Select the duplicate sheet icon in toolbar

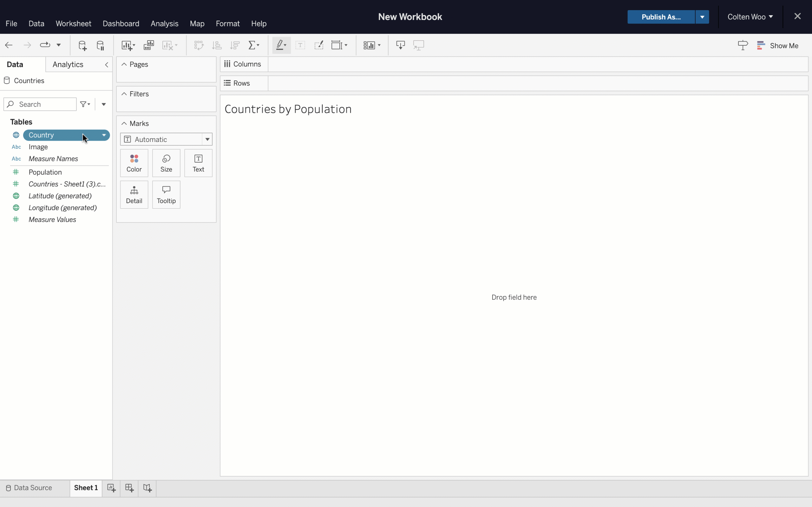148,45
